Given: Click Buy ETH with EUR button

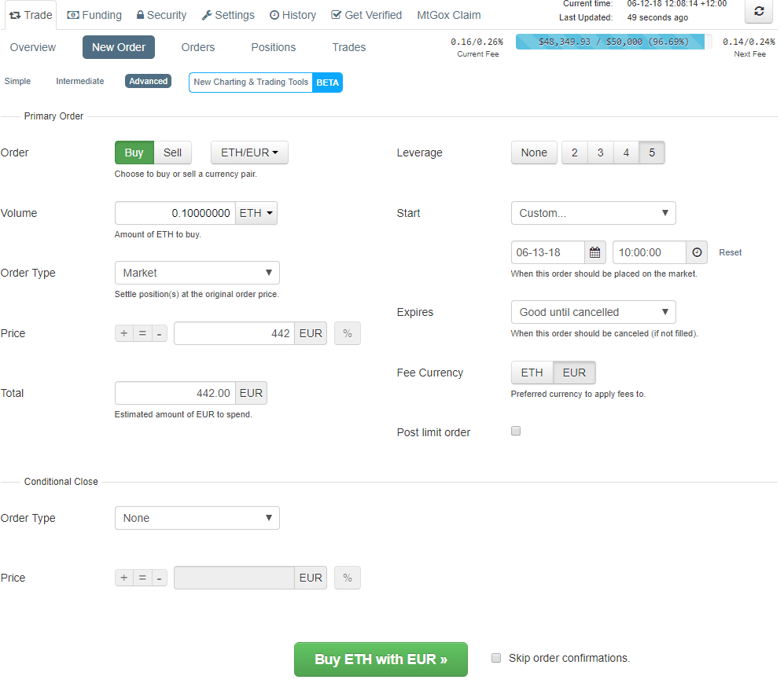Looking at the screenshot, I should (381, 659).
